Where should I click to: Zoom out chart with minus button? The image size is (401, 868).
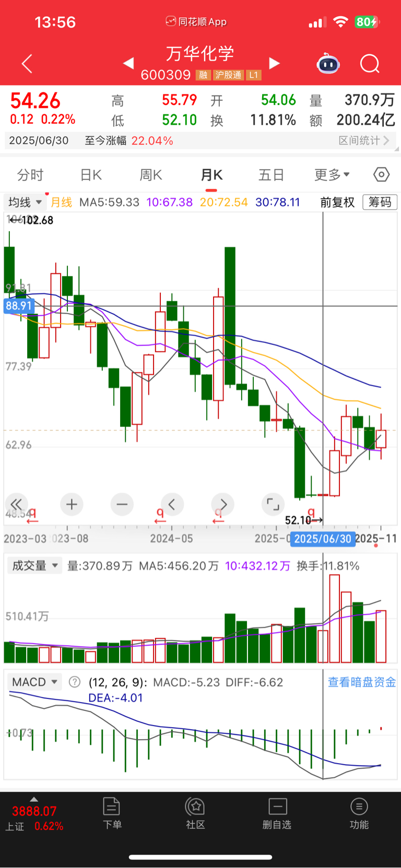122,504
